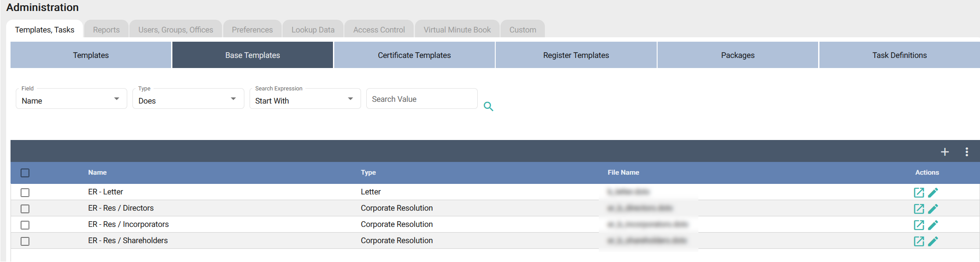980x262 pixels.
Task: Check the ER - Letter row checkbox
Action: pos(25,193)
